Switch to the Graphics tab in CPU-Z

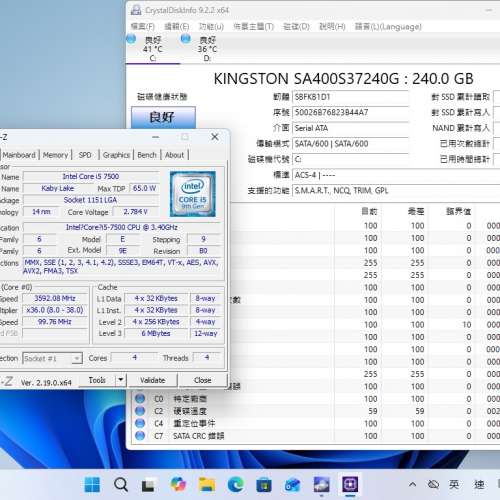[116, 155]
